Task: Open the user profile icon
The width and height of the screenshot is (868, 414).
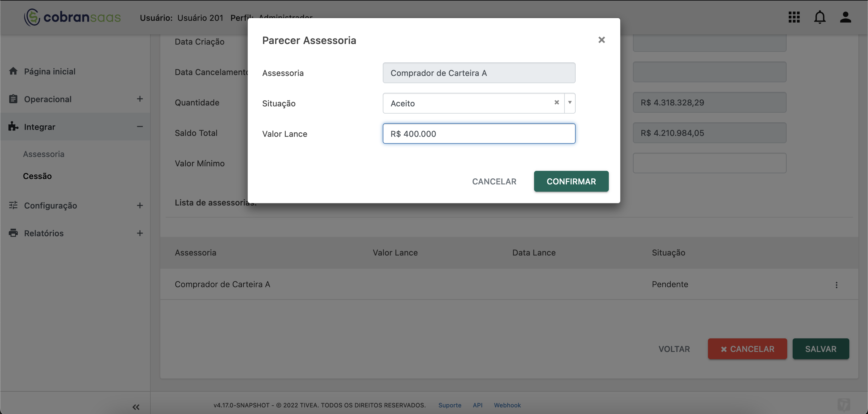Action: point(845,17)
